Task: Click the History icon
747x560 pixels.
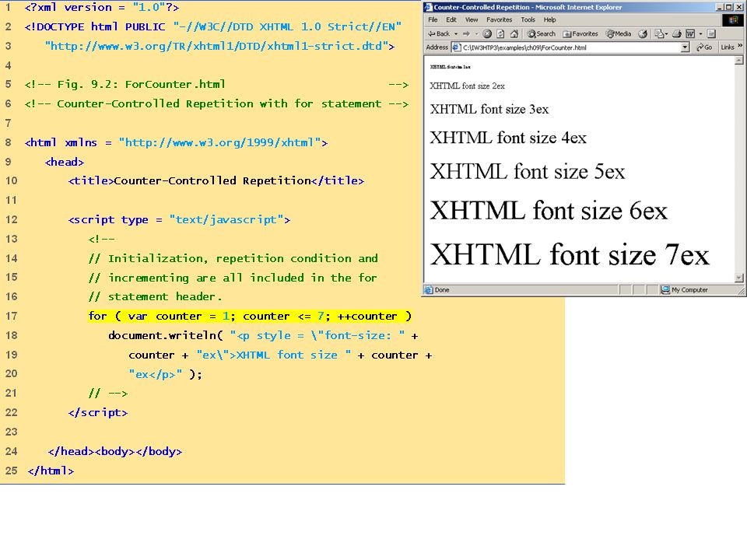Action: (x=643, y=33)
